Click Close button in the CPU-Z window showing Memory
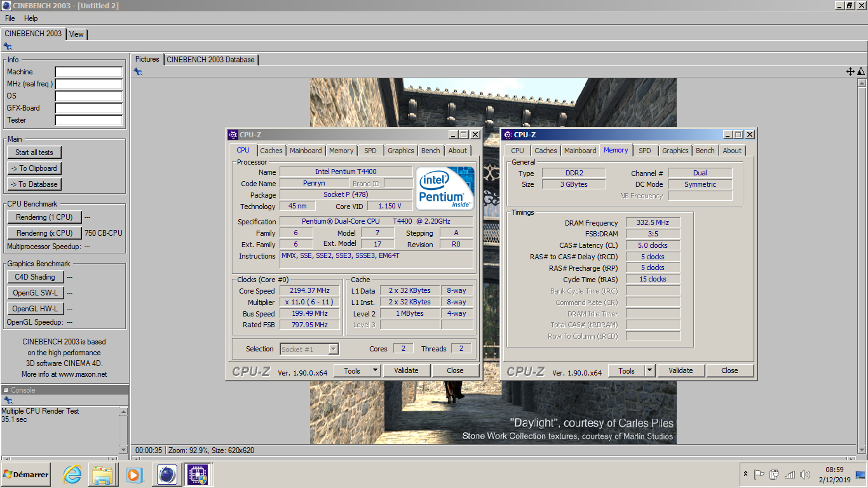The height and width of the screenshot is (488, 868). tap(729, 370)
